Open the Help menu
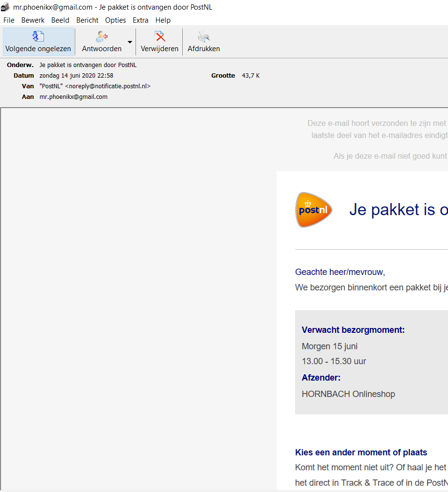This screenshot has height=492, width=448. [x=163, y=20]
